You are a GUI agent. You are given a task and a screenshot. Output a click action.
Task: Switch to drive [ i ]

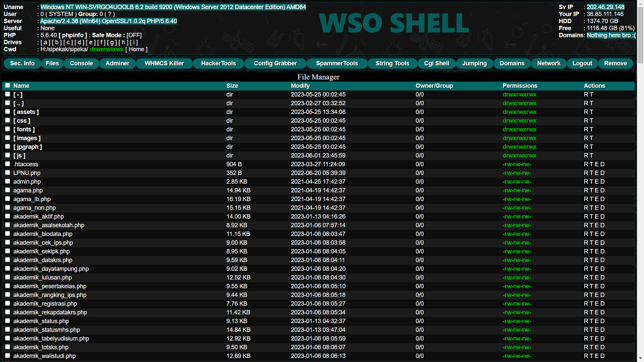134,42
